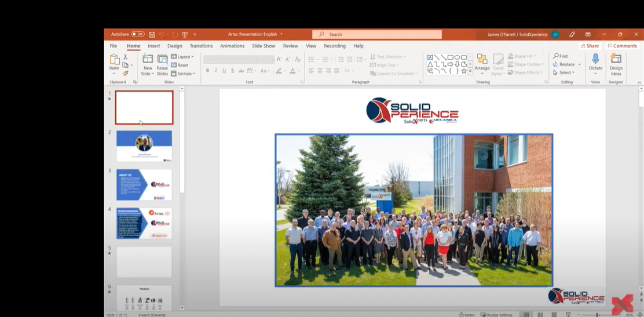The width and height of the screenshot is (644, 317).
Task: Open the Text Direction dropdown
Action: (388, 57)
